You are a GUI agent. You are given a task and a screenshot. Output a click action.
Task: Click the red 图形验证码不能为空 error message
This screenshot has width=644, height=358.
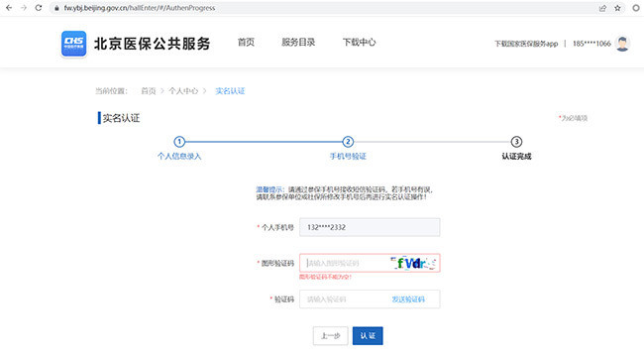pyautogui.click(x=325, y=277)
